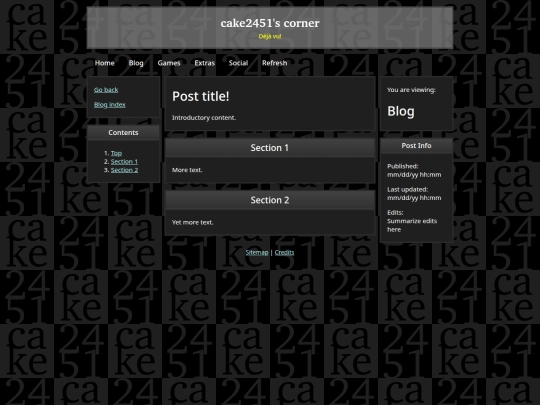
Task: Click the Section 2 heading bar
Action: point(270,200)
